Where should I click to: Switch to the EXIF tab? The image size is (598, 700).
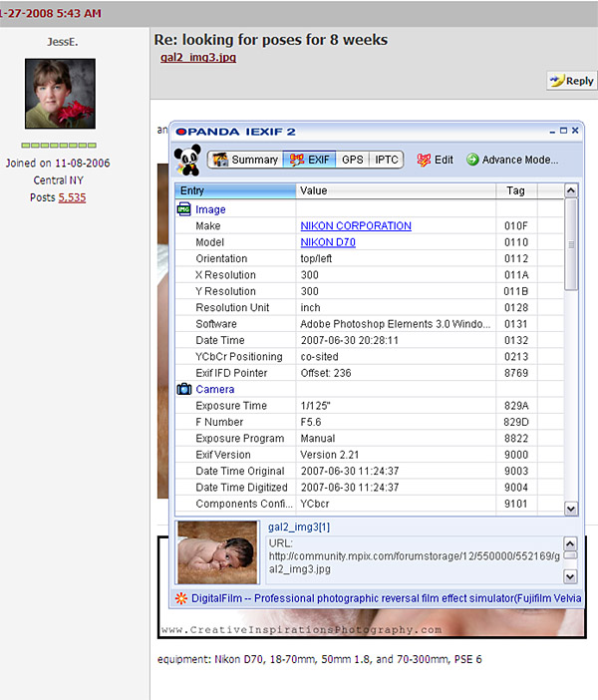309,160
